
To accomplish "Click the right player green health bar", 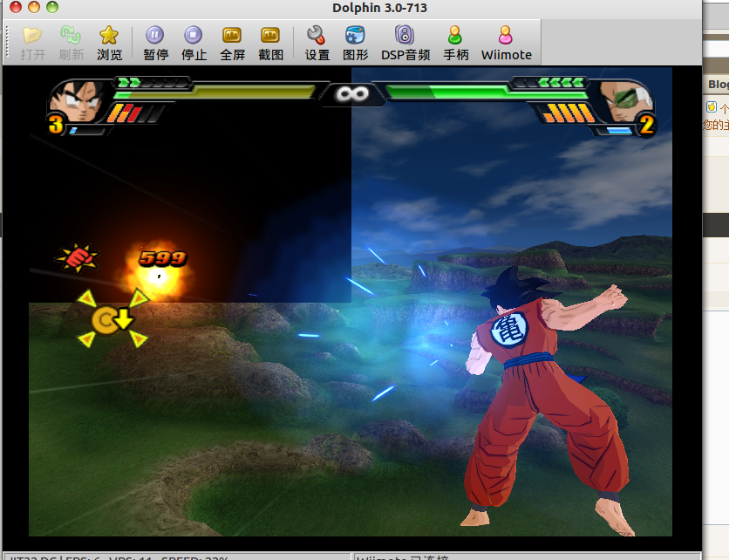I will 487,92.
